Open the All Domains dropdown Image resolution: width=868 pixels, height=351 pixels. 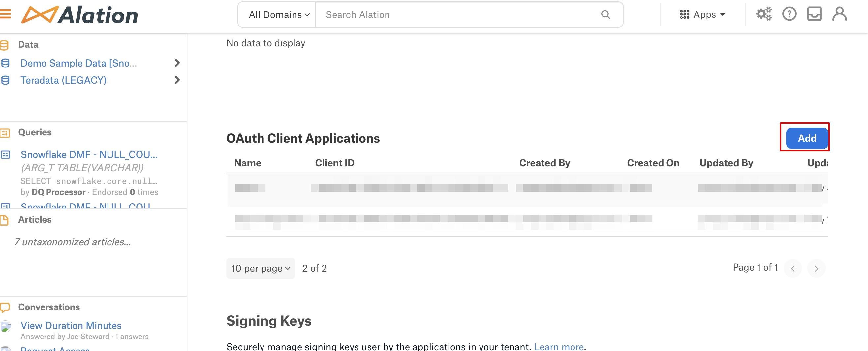pos(279,15)
